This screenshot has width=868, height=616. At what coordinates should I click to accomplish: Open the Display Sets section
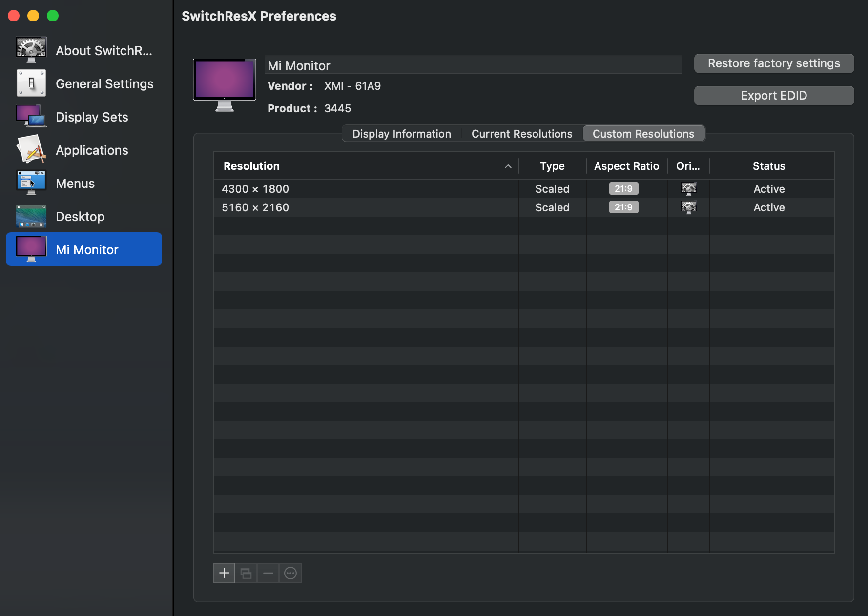pos(91,117)
